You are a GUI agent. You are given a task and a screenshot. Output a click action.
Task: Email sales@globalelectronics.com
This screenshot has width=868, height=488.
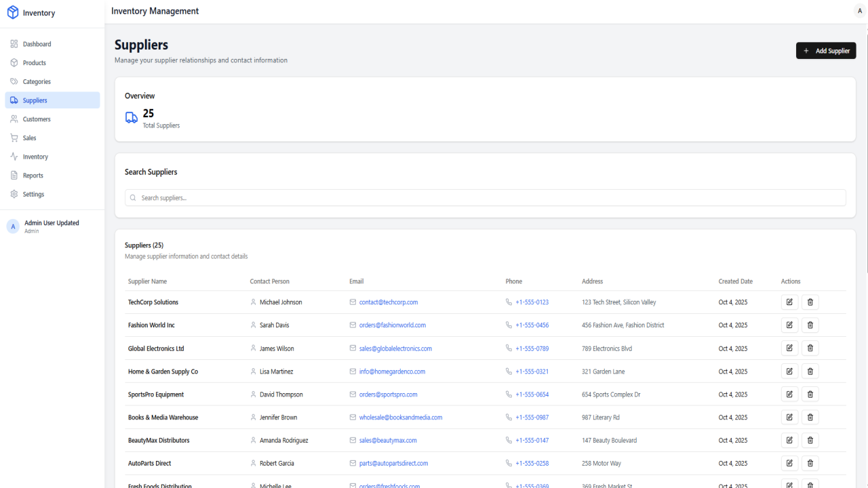pyautogui.click(x=395, y=348)
